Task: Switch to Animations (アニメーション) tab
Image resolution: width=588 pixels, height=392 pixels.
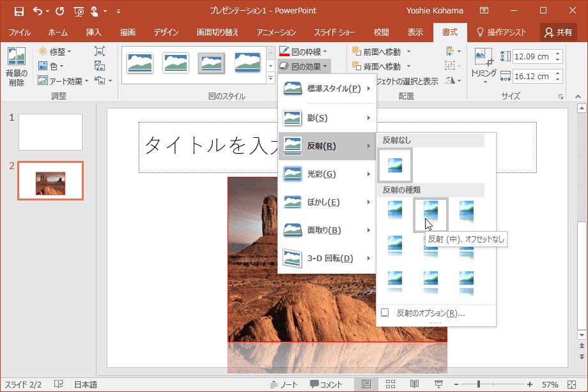Action: (276, 32)
